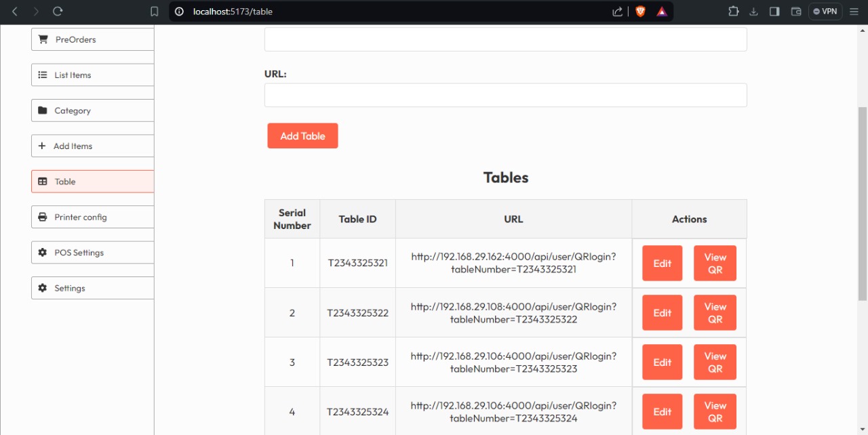Toggle the browser sidebar panel icon

[774, 12]
